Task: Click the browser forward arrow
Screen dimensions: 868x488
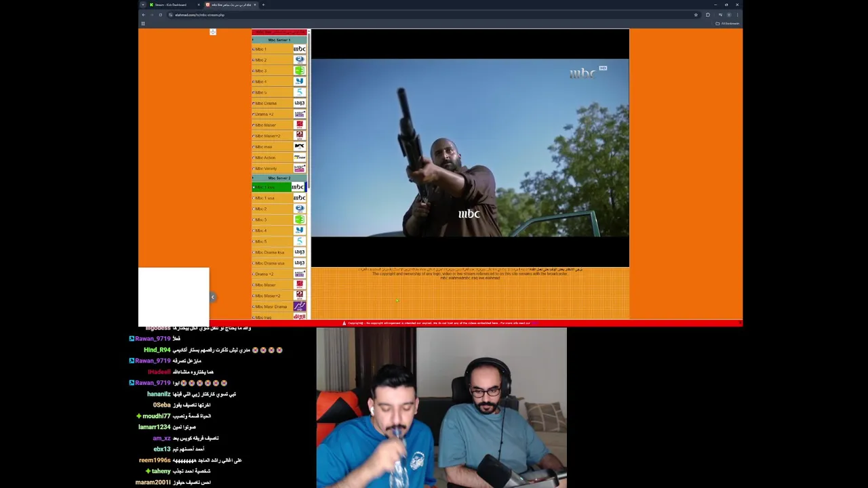Action: [x=152, y=15]
